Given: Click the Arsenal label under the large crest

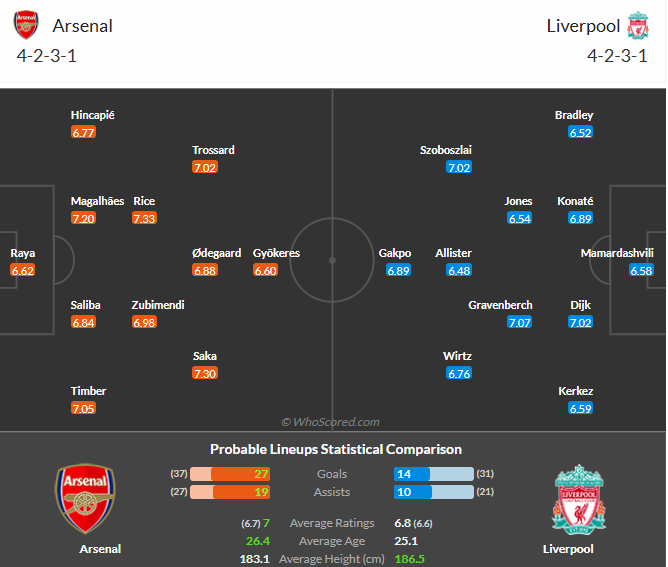Looking at the screenshot, I should (x=100, y=549).
